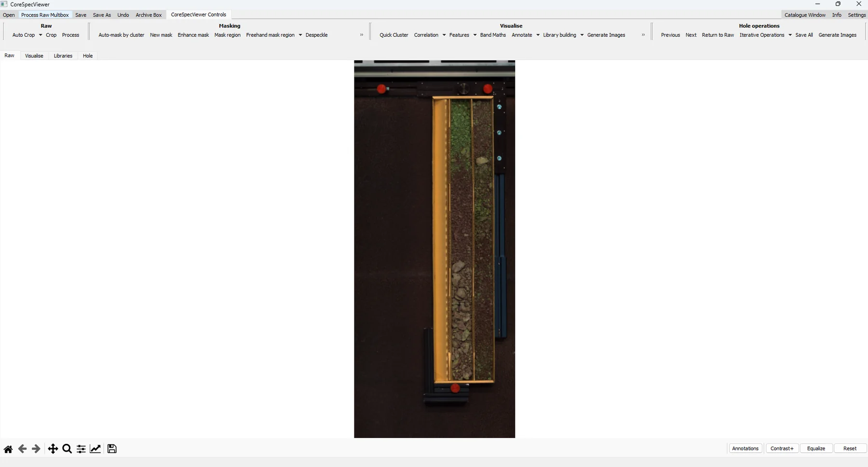Viewport: 868px width, 467px height.
Task: Click the Equalize button
Action: [816, 449]
